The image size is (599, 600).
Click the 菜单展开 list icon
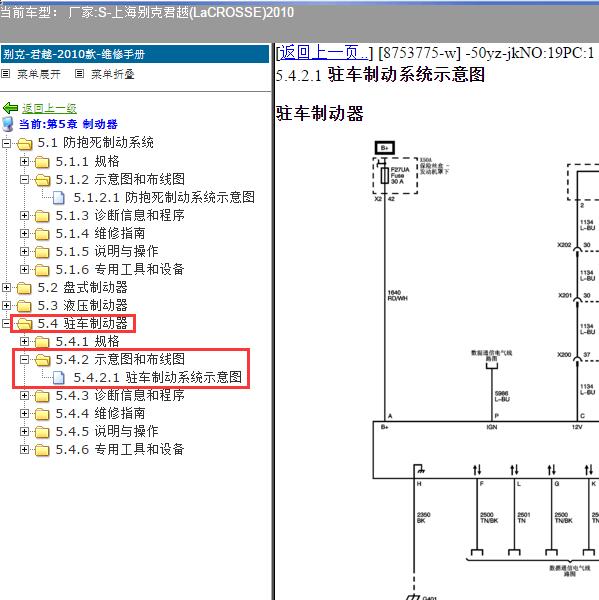(x=5, y=73)
